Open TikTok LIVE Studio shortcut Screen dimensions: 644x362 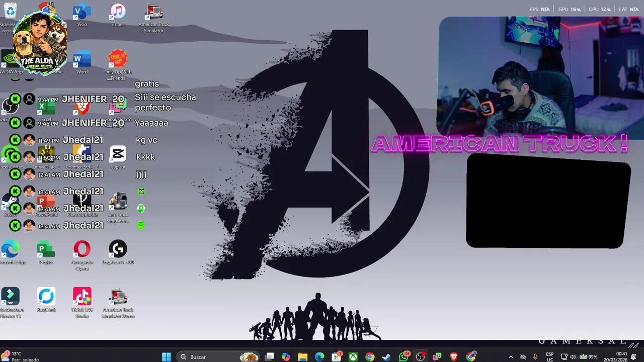tap(82, 303)
